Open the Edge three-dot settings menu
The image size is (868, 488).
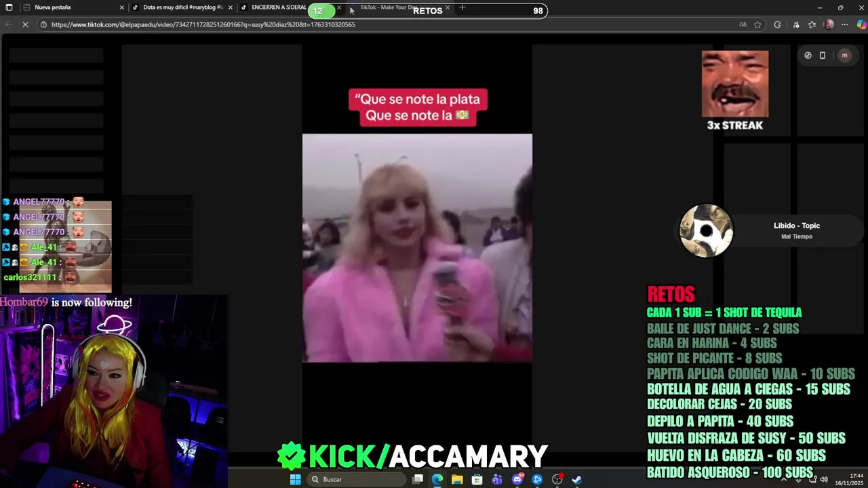[844, 24]
